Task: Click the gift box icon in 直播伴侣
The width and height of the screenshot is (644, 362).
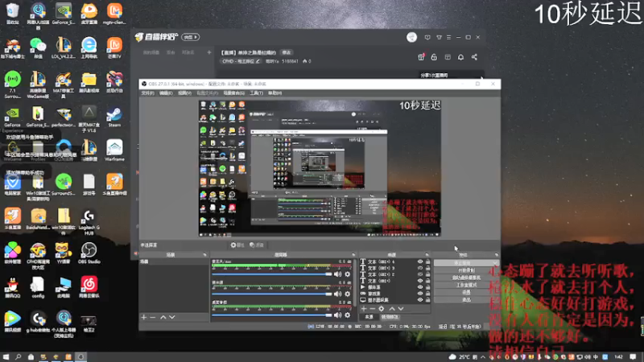Action: tap(421, 57)
